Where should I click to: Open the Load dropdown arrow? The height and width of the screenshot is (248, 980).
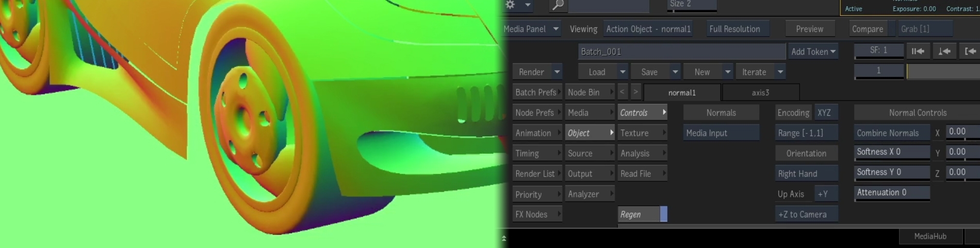(623, 72)
